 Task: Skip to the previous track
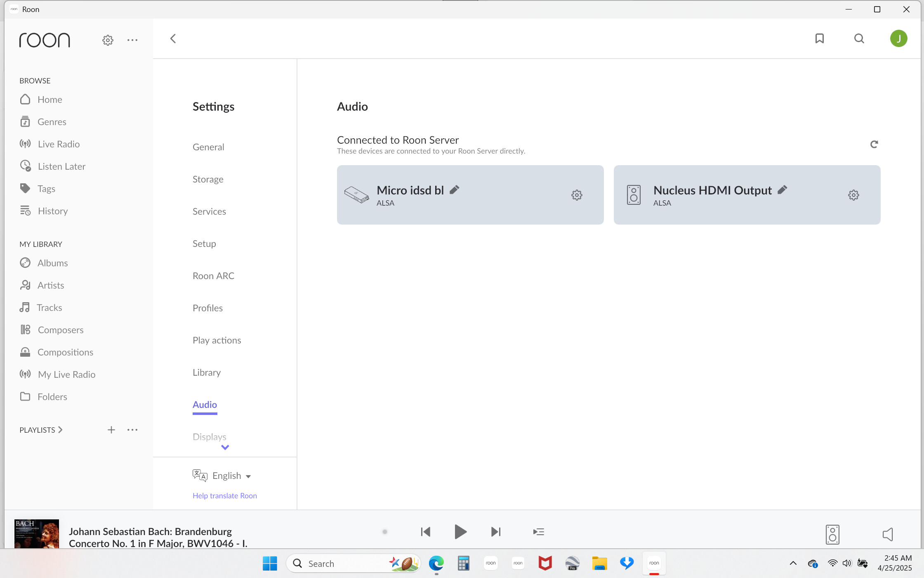[426, 532]
